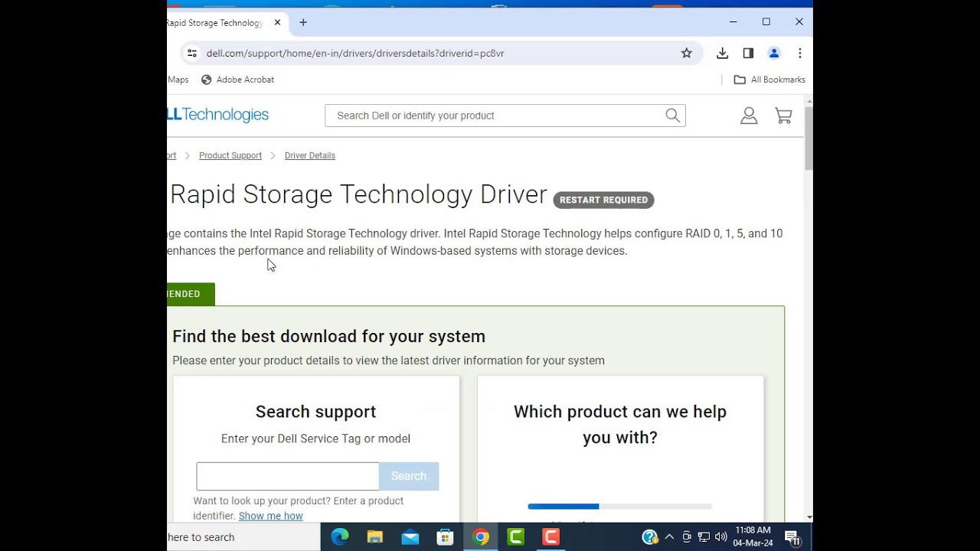The height and width of the screenshot is (551, 980).
Task: Click the Dell Technologies logo
Action: tap(218, 115)
